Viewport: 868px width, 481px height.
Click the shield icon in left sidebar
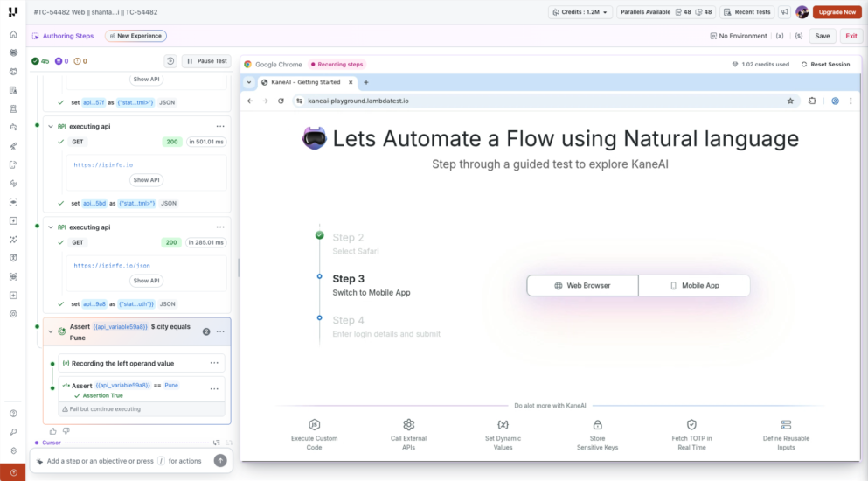click(13, 258)
